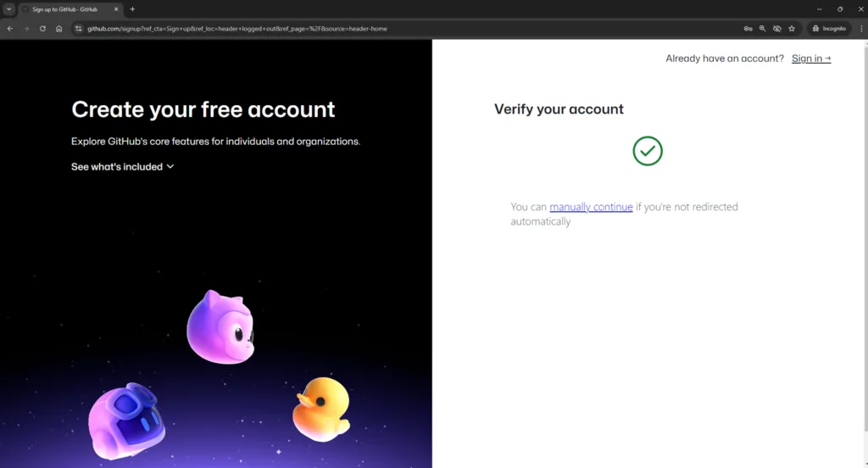Click the crossed-out eye icon in address bar

[x=777, y=28]
